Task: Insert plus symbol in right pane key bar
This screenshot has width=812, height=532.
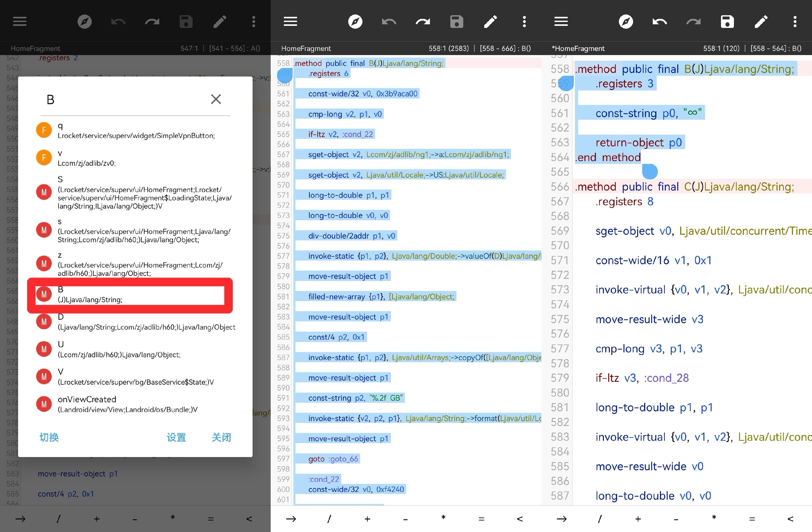Action: 638,519
